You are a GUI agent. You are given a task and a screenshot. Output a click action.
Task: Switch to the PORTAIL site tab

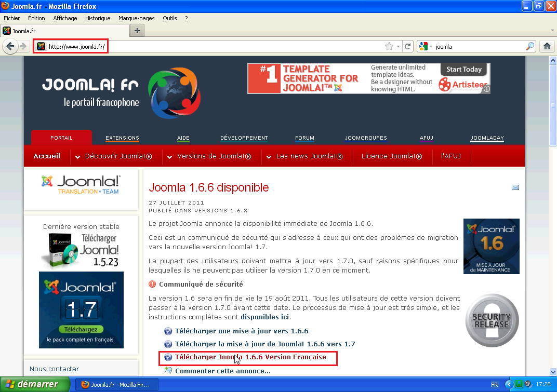61,138
